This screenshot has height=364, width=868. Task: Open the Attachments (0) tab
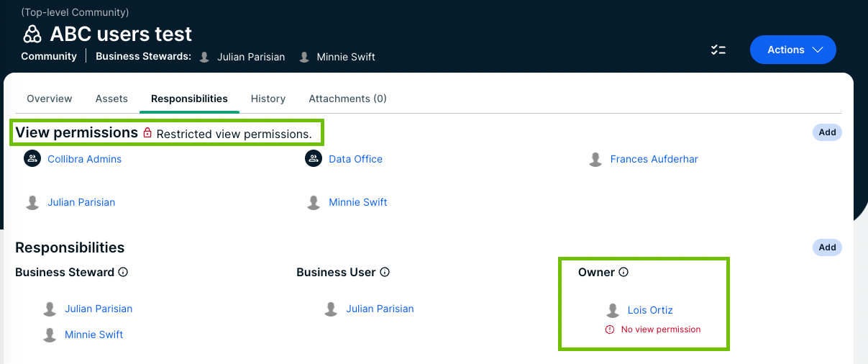pos(347,99)
